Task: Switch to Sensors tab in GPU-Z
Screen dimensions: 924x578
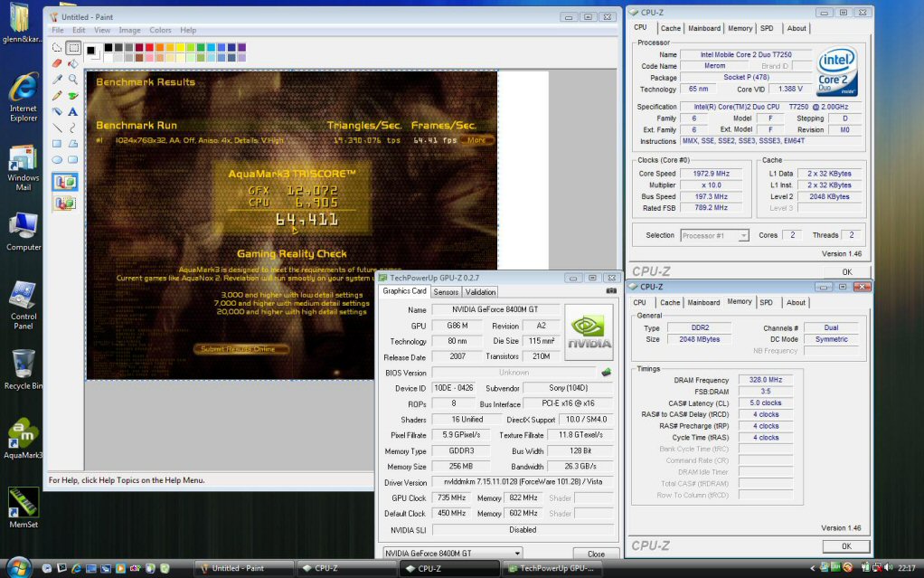Action: coord(446,292)
